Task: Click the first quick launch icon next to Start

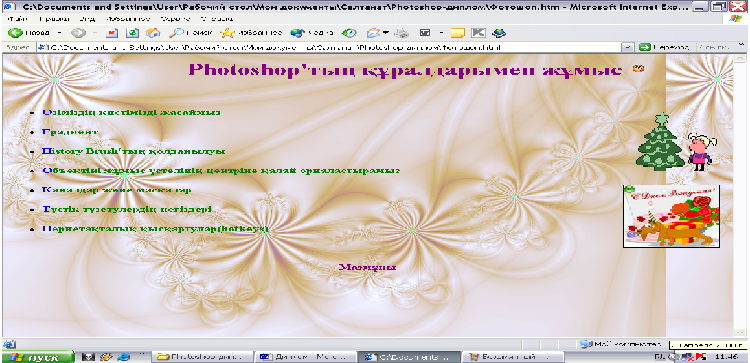Action: pos(88,357)
